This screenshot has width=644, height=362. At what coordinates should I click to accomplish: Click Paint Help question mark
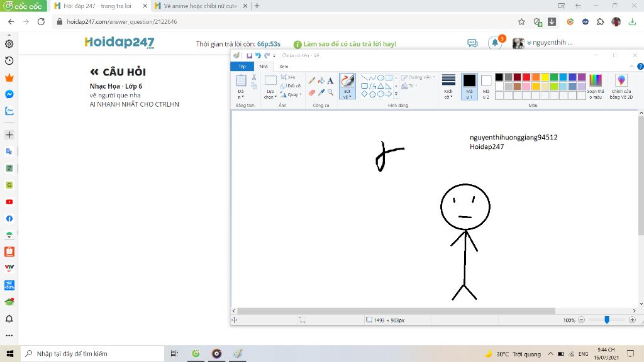(640, 66)
